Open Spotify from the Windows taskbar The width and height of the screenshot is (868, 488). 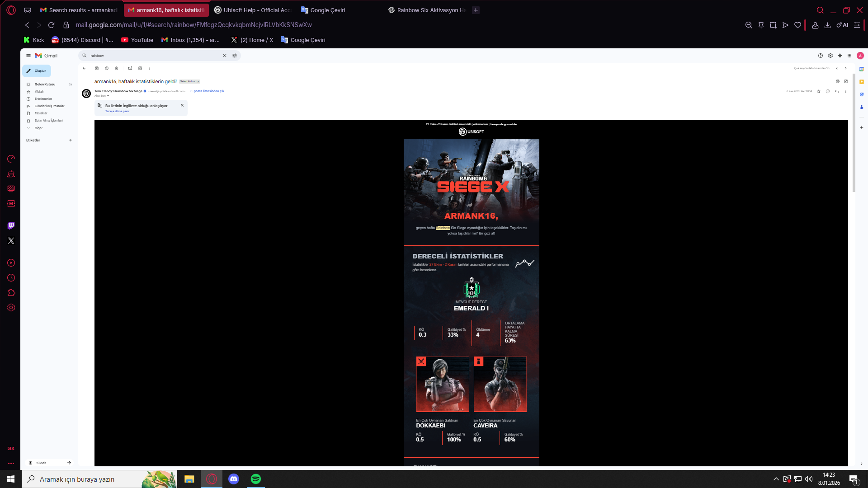point(256,479)
